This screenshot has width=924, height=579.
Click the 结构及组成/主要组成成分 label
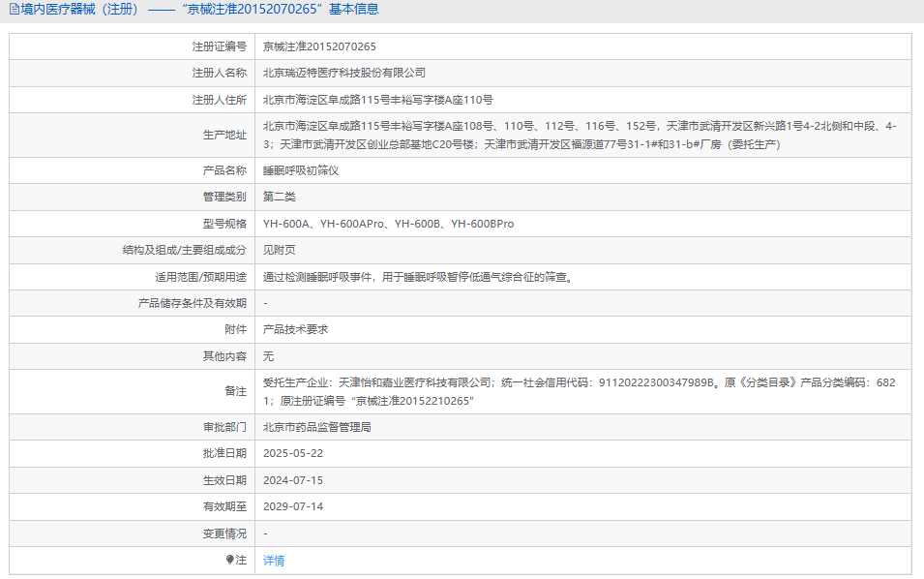[x=185, y=250]
